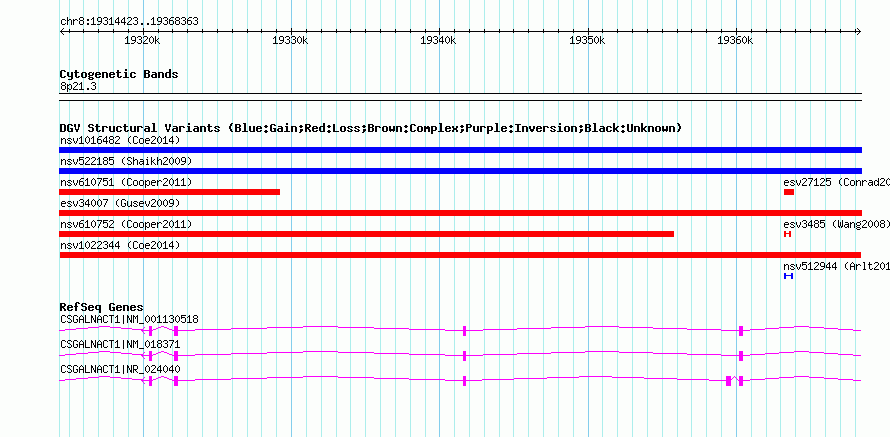Click the NM_001130518 exon near 19341k
Screen dimensions: 890x437
464,331
